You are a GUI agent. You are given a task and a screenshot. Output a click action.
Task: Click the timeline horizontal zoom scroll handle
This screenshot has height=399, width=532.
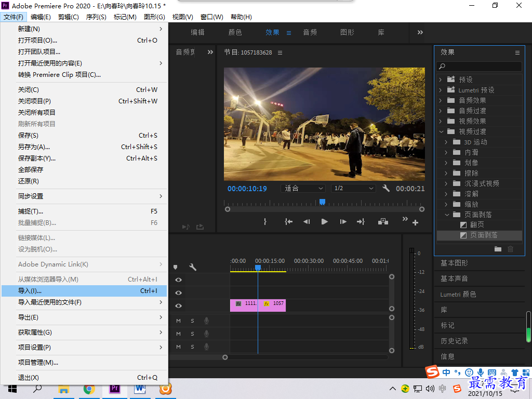[x=225, y=357]
